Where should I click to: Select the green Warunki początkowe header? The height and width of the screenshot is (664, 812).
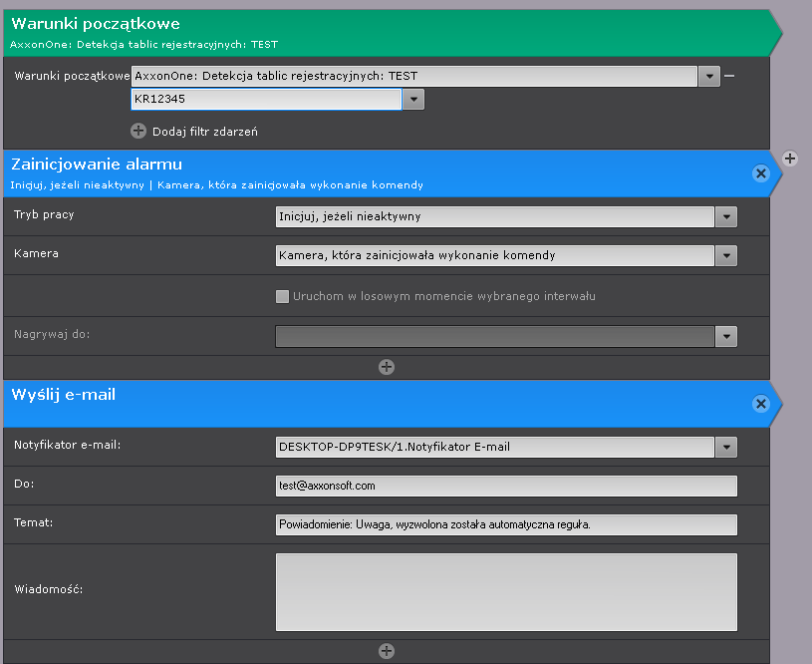click(379, 32)
